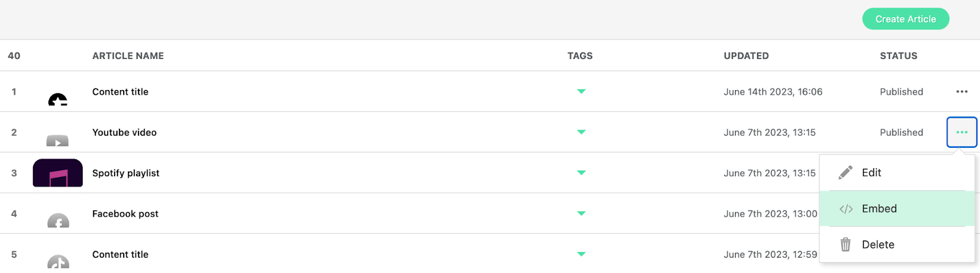Sort by the UPDATED column header
The image size is (980, 273).
pyautogui.click(x=746, y=56)
